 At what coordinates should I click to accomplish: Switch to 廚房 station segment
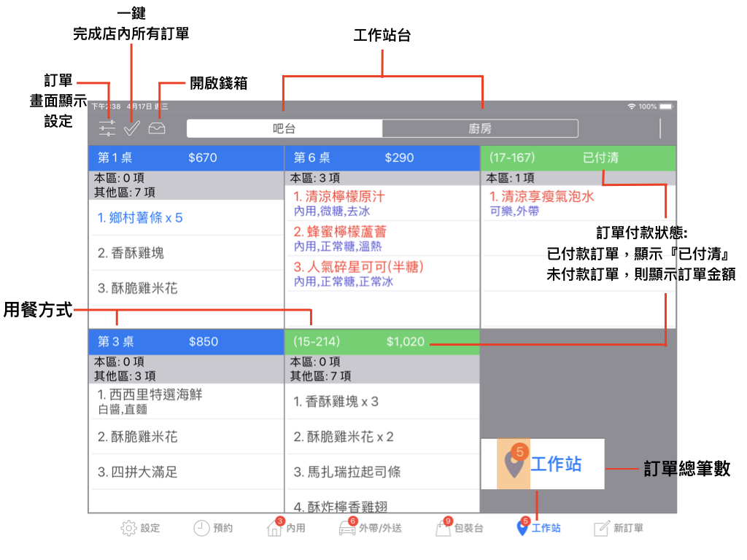[479, 129]
